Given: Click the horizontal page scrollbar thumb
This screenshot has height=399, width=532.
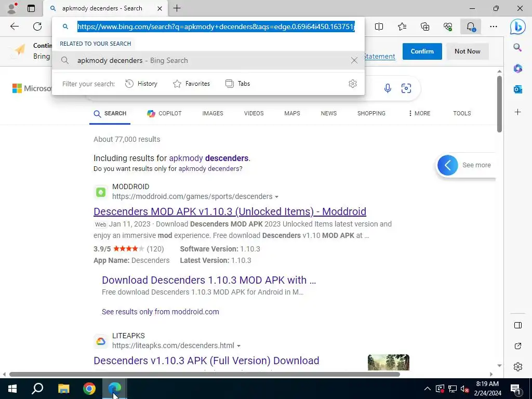Looking at the screenshot, I should click(x=205, y=374).
